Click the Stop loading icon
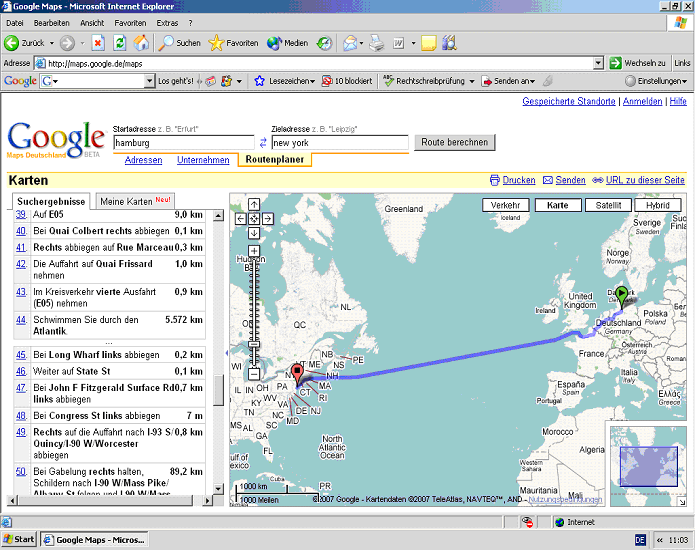Screen dimensions: 695x551 [98, 43]
